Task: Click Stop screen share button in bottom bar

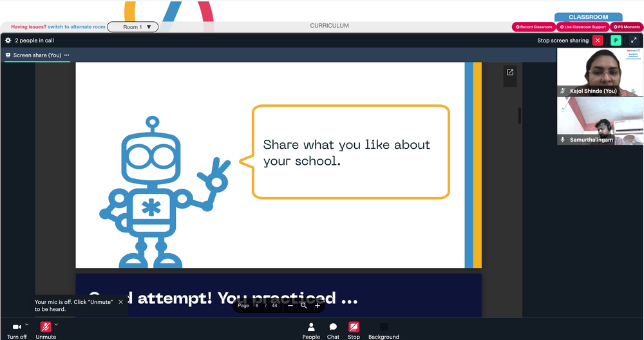Action: [354, 331]
